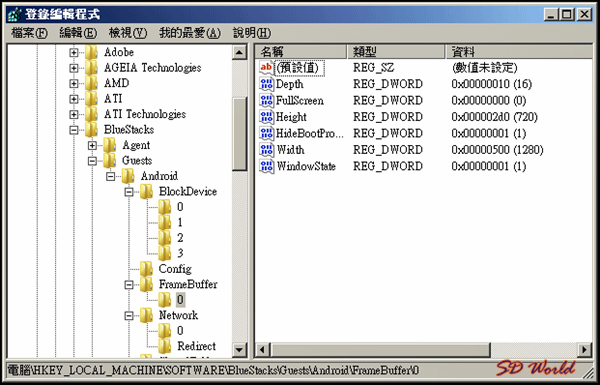The width and height of the screenshot is (600, 385).
Task: Click the Adobe folder icon
Action: coord(91,52)
